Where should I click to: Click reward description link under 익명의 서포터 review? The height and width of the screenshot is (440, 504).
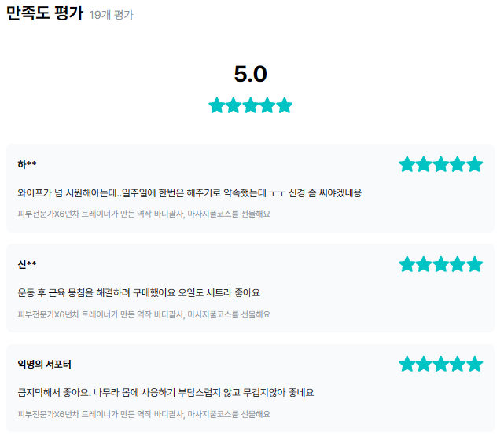(144, 413)
